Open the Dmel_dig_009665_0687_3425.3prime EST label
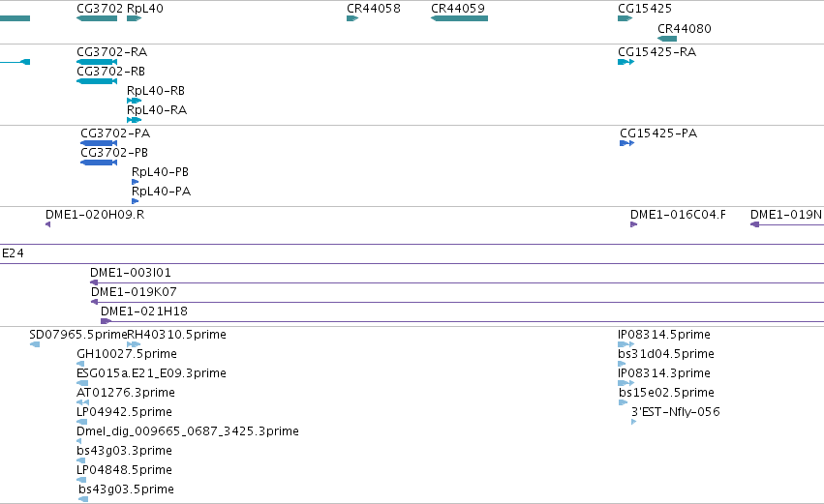This screenshot has height=504, width=824. click(188, 431)
